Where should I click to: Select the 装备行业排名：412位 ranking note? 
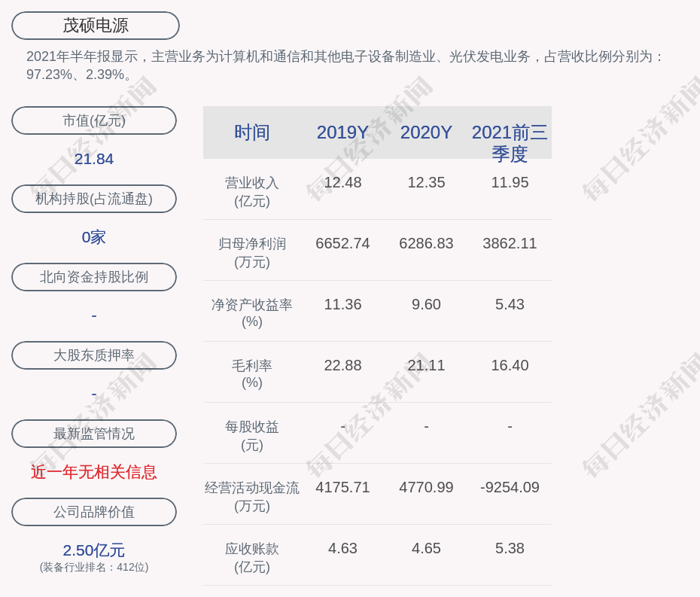tap(94, 567)
